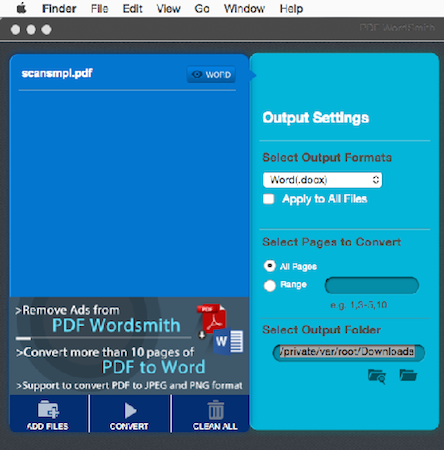
Task: Start conversion with the Convert play icon
Action: coord(130,410)
